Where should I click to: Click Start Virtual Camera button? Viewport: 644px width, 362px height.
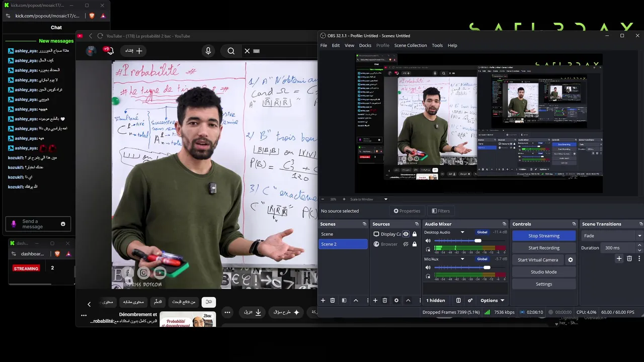[x=538, y=260]
